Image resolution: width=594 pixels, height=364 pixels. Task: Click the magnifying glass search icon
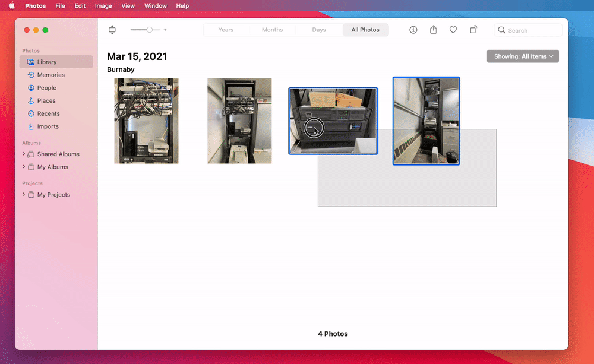501,30
